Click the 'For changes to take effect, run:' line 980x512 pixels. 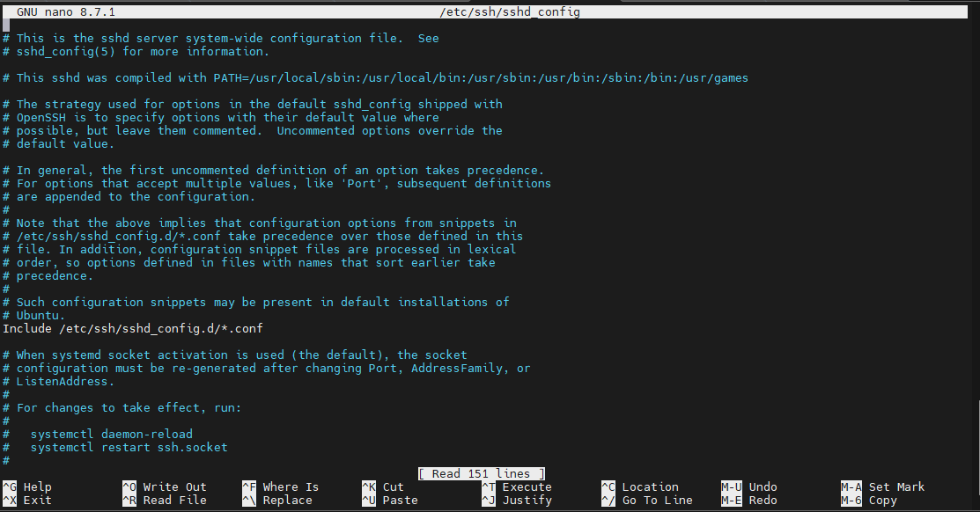[x=122, y=407]
